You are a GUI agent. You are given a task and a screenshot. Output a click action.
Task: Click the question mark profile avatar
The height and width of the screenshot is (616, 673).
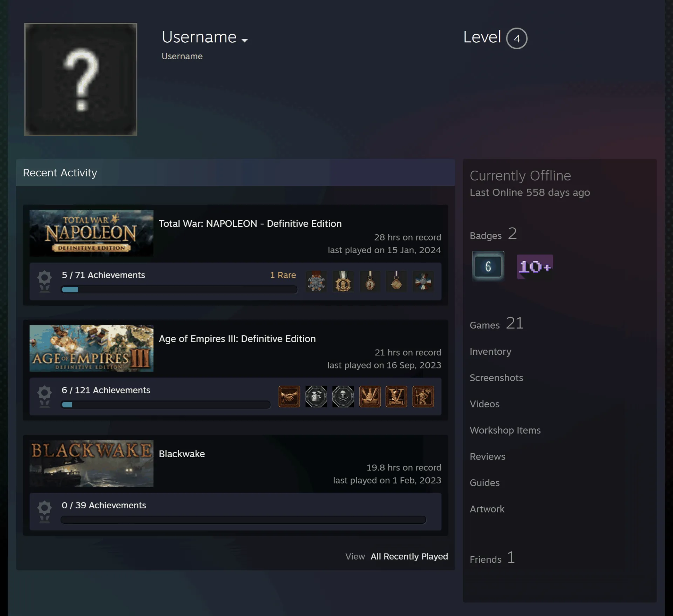(81, 79)
